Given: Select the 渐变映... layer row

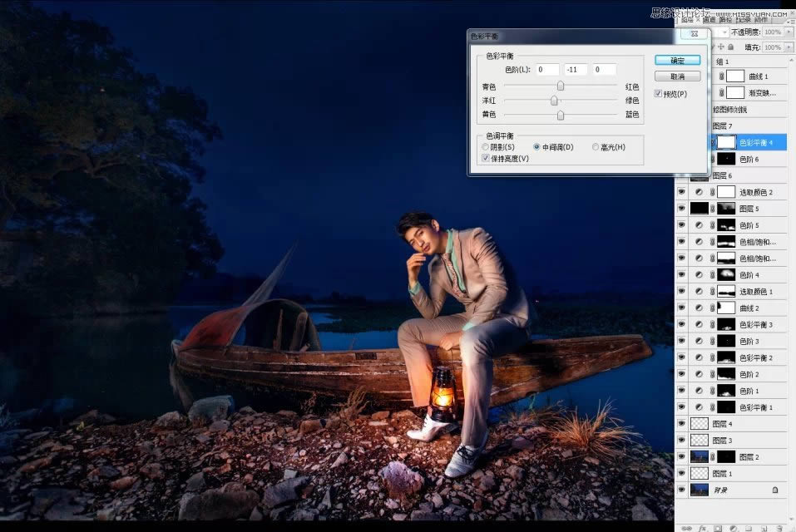Looking at the screenshot, I should pos(749,93).
